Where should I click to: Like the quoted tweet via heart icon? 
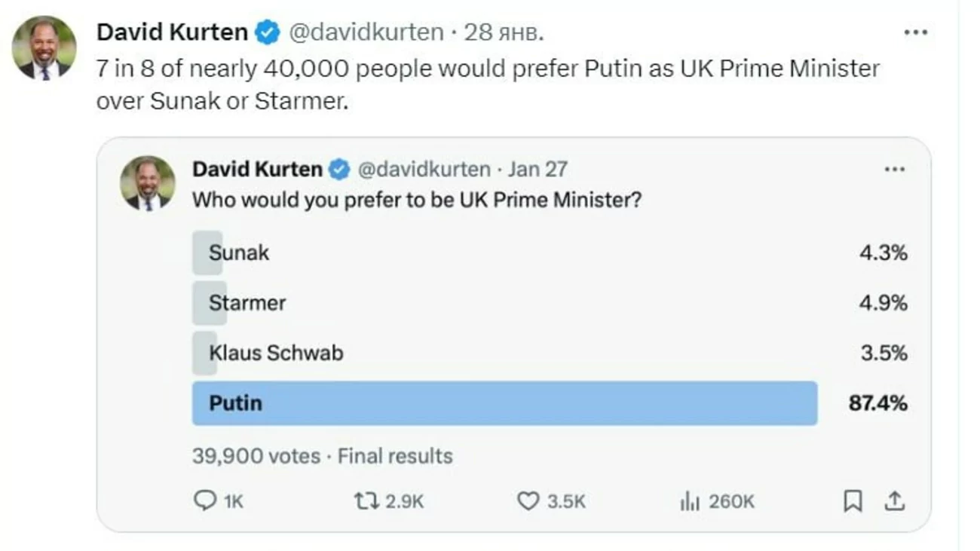coord(528,501)
